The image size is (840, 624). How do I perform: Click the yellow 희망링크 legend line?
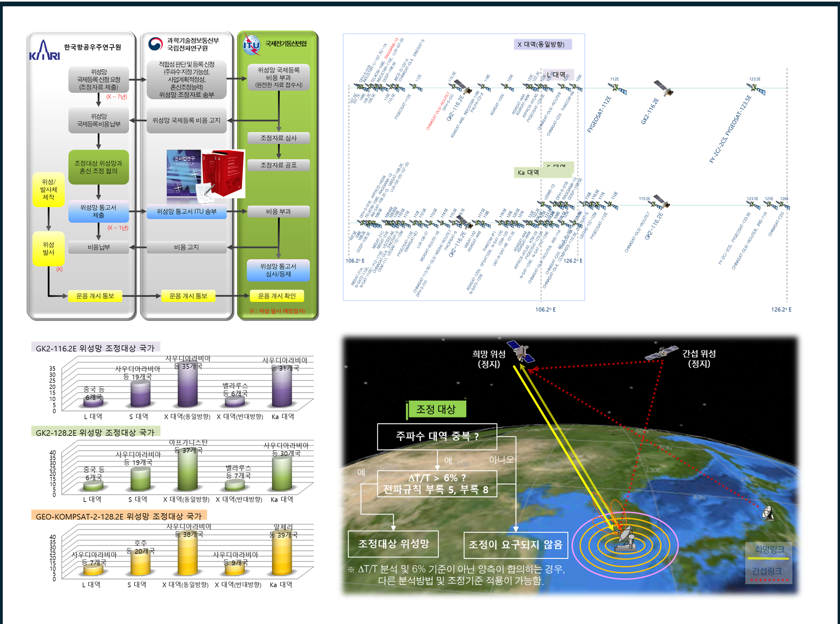point(768,558)
